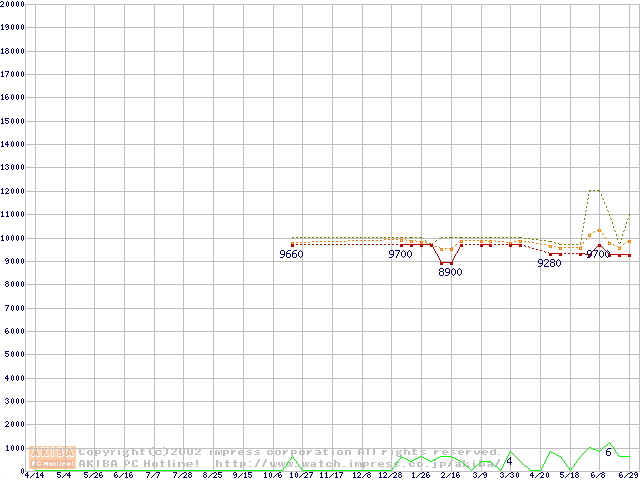Select the 15000 value on the y-axis

point(13,120)
